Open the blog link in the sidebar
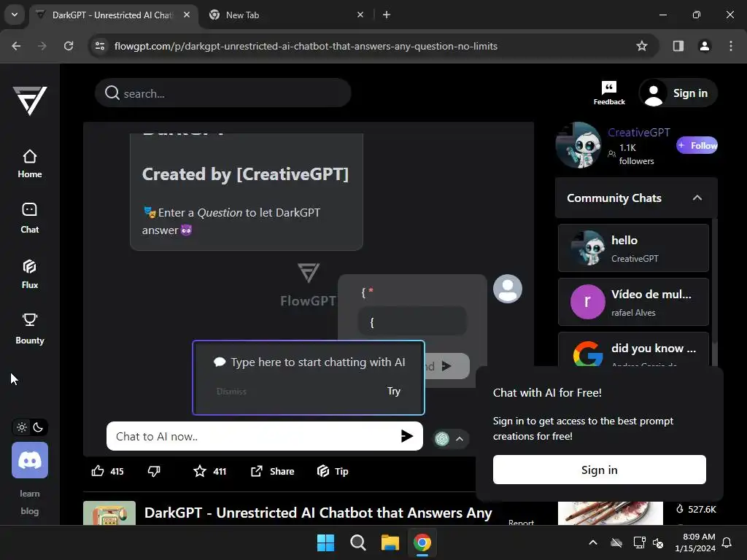747x560 pixels. tap(29, 511)
